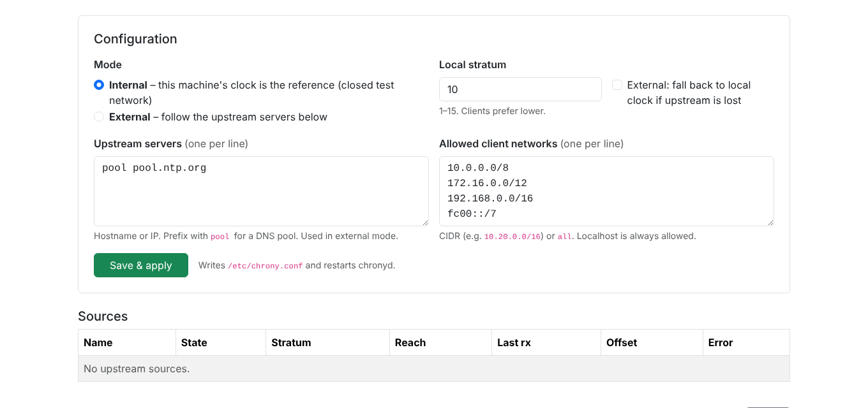
Task: Click the 10.20.0.0/16 example CIDR text
Action: click(x=513, y=237)
